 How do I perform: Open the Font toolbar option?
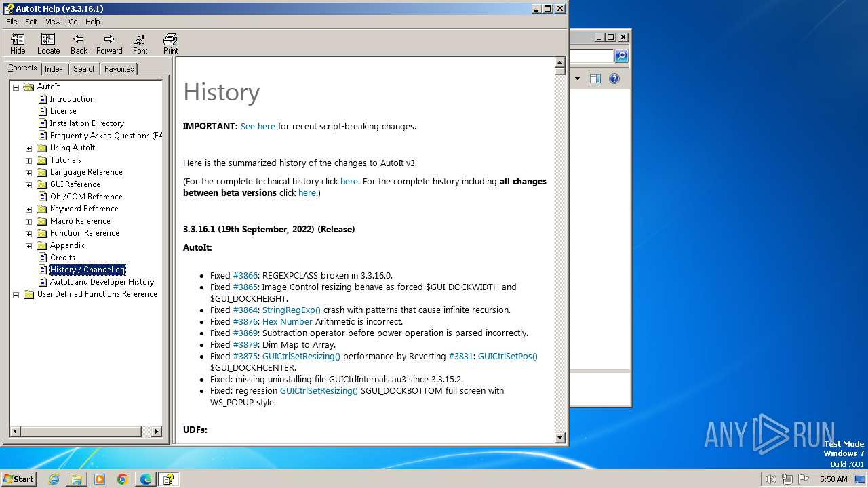click(x=140, y=43)
